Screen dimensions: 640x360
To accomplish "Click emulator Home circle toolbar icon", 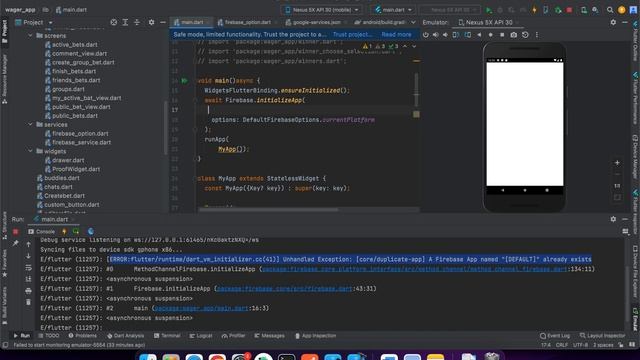I will 491,35.
